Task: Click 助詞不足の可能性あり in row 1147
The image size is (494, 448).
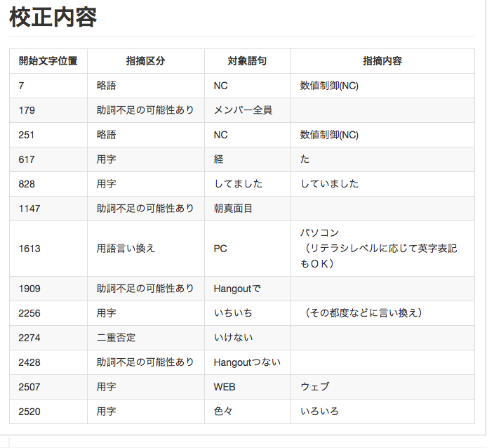Action: [145, 209]
